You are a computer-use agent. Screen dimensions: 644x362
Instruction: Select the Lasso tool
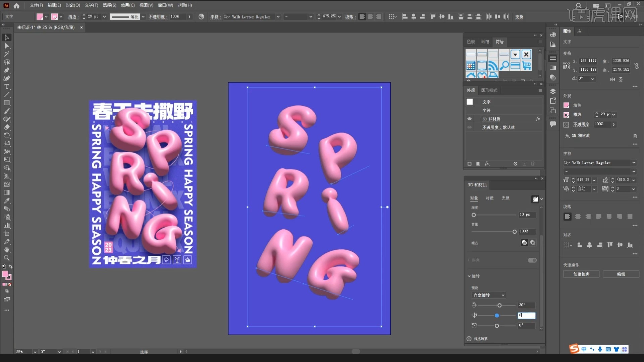click(x=6, y=62)
